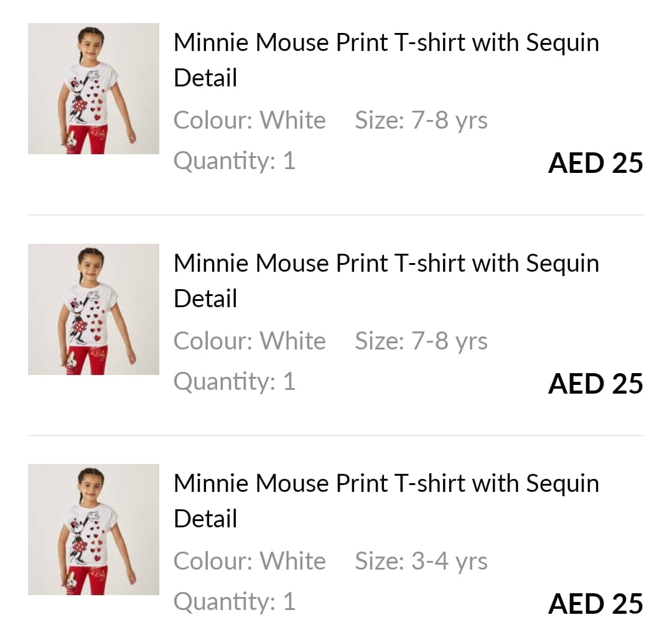The image size is (672, 643).
Task: Click the middle item's Minnie Mouse T-shirt title
Action: tap(386, 280)
